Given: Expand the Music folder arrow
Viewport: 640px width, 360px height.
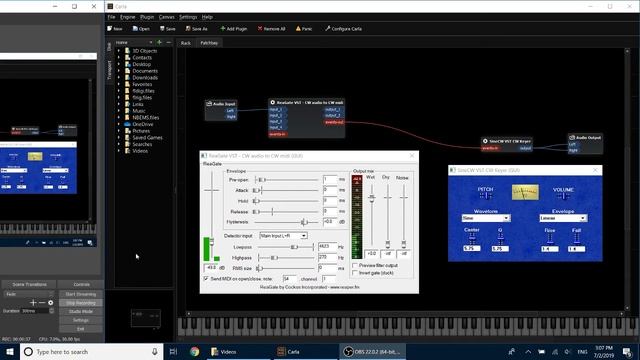Looking at the screenshot, I should click(x=119, y=111).
